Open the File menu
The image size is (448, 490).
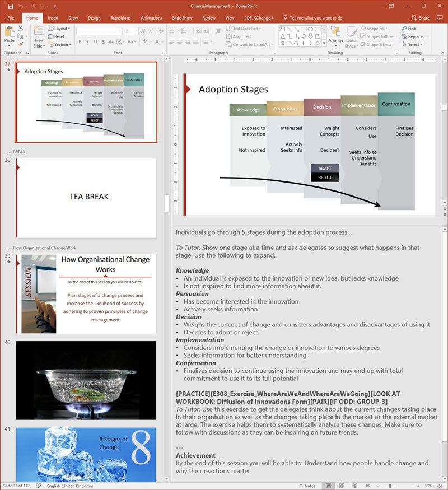pos(11,18)
